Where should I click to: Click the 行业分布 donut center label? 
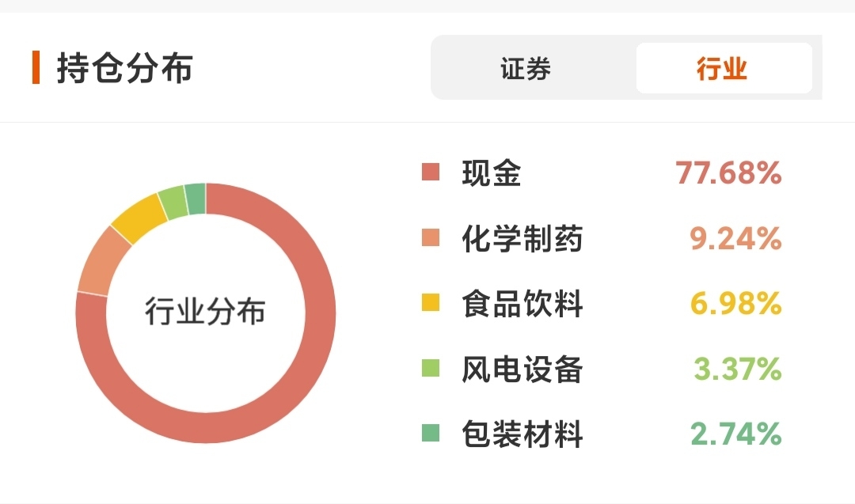tap(205, 311)
